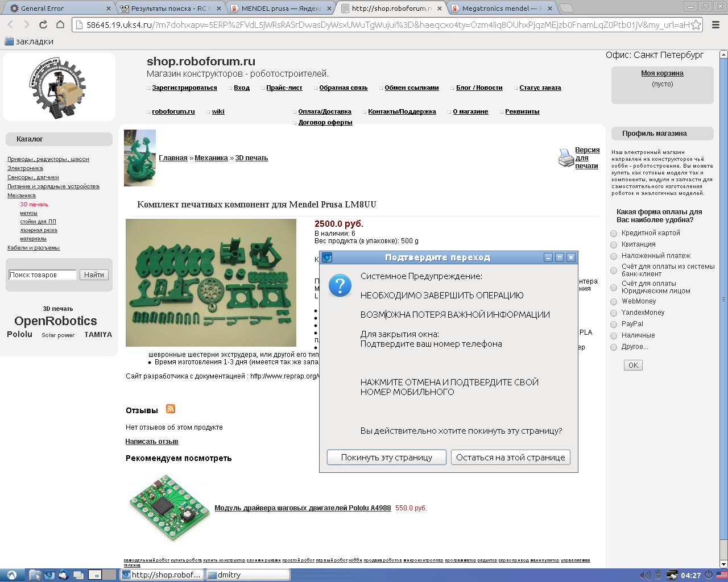Viewport: 728px width, 582px height.
Task: Click the power button in system tray
Action: pyautogui.click(x=709, y=575)
